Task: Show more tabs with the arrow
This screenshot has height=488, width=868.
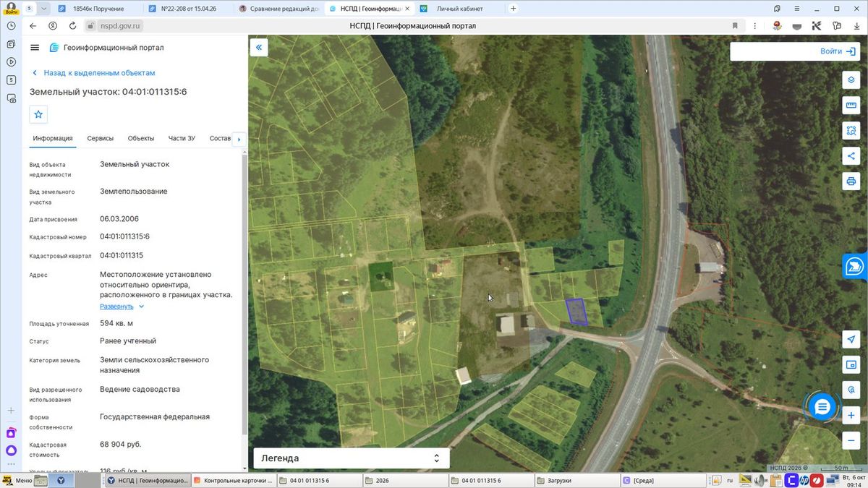Action: point(239,139)
